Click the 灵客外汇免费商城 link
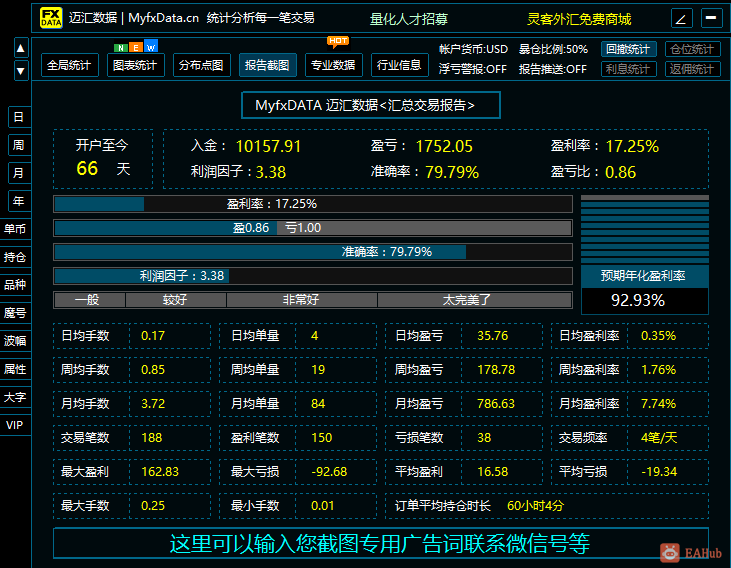 point(579,19)
